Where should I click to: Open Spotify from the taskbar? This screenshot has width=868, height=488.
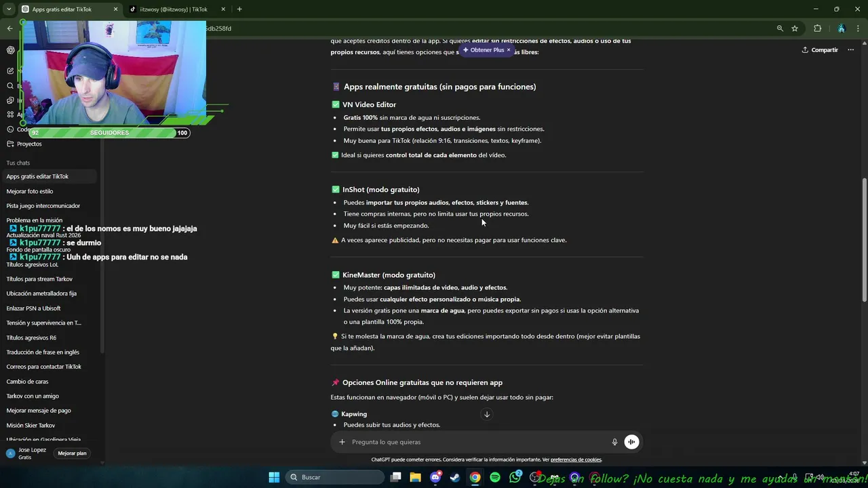pyautogui.click(x=495, y=477)
